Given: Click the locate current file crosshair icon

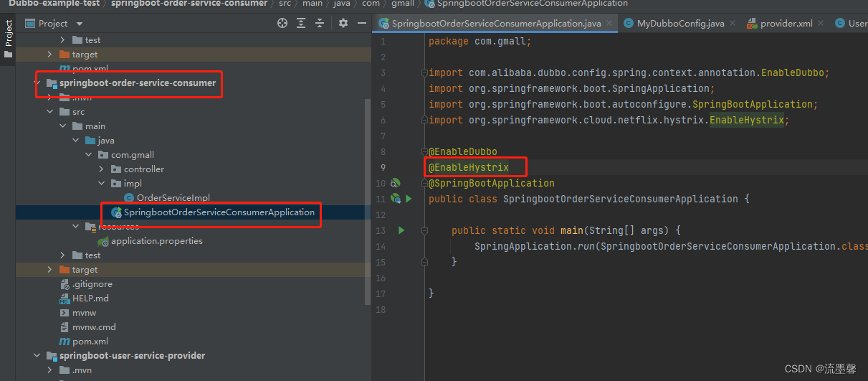Looking at the screenshot, I should [x=282, y=23].
